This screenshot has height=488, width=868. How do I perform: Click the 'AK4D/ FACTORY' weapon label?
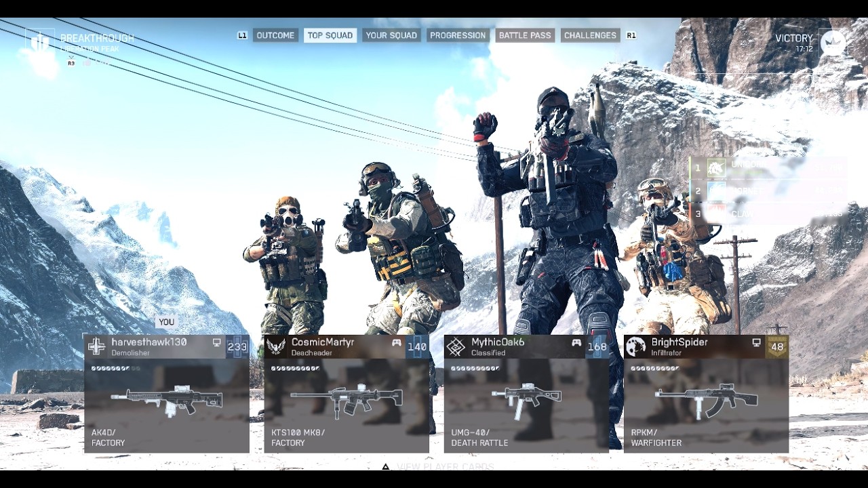[x=108, y=438]
